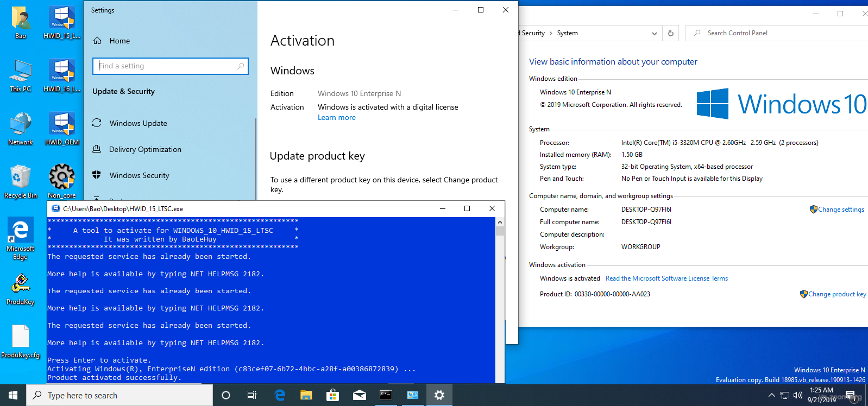The width and height of the screenshot is (868, 406).
Task: Switch to Settings gear on taskbar
Action: point(439,395)
